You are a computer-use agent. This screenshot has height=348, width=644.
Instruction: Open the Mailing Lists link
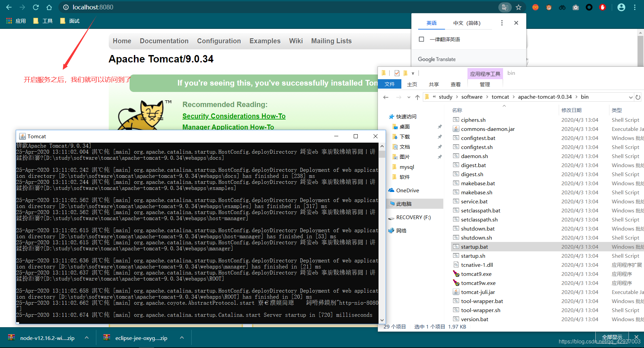[331, 41]
